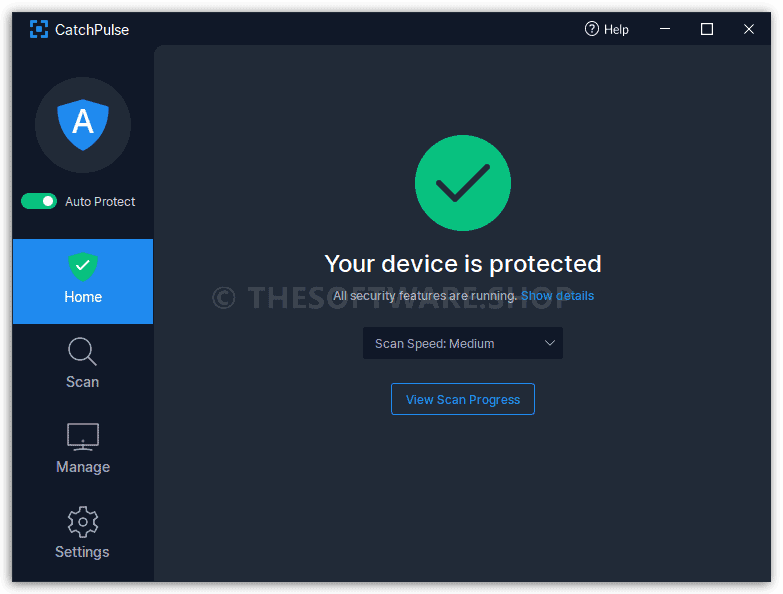783x594 pixels.
Task: Maximize the CatchPulse window
Action: pyautogui.click(x=707, y=29)
